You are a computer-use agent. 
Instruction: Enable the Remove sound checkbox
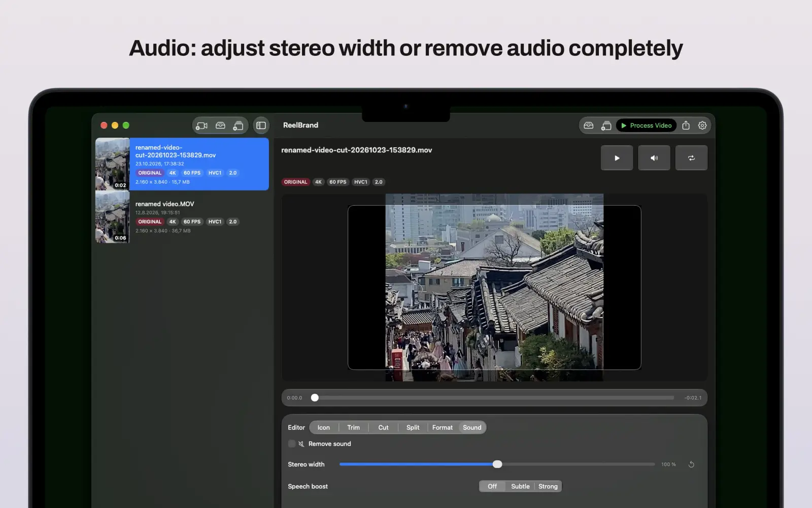[x=292, y=443]
